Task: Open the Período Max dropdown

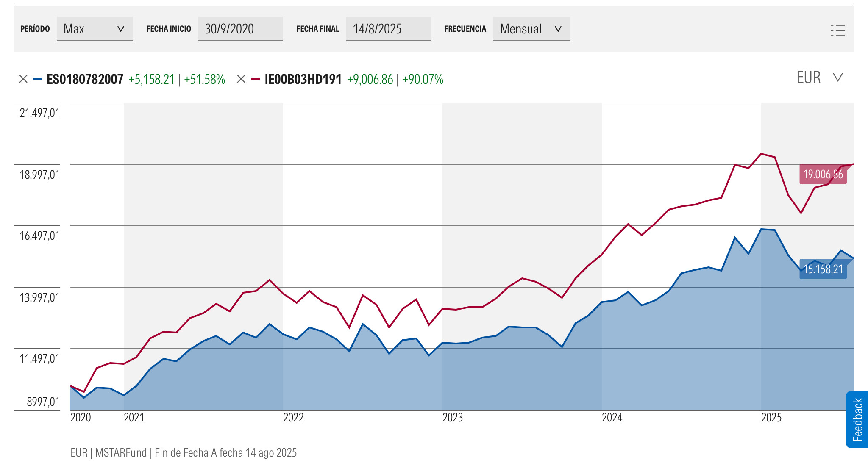Action: [95, 29]
